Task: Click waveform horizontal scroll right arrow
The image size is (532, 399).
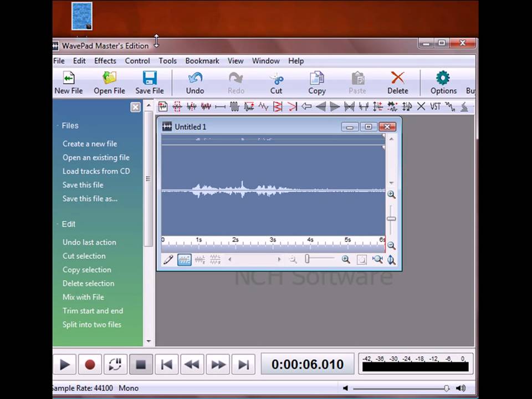Action: 279,259
